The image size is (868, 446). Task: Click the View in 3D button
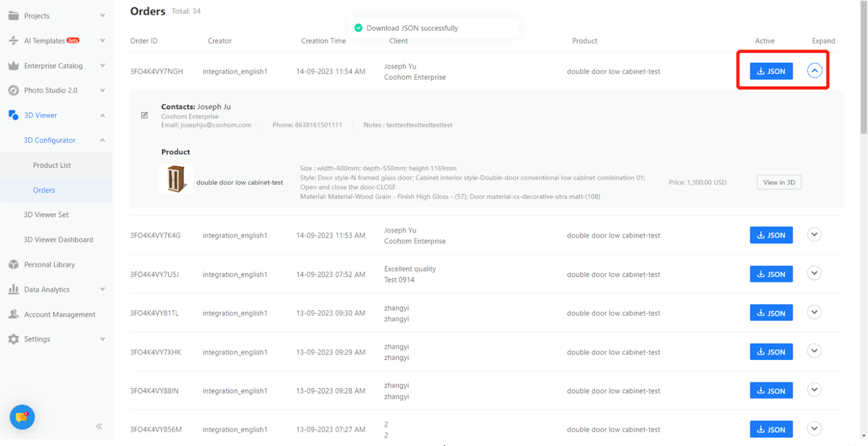778,183
